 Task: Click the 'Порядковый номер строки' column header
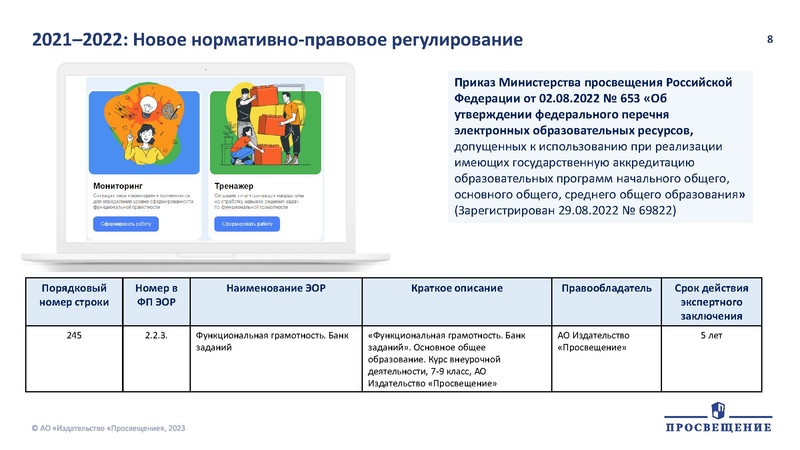click(74, 302)
